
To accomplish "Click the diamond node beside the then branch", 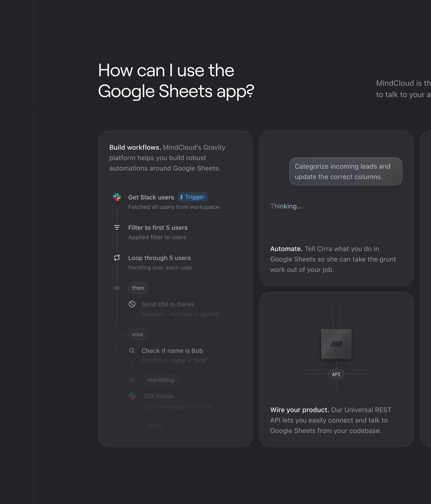I will coord(117,288).
